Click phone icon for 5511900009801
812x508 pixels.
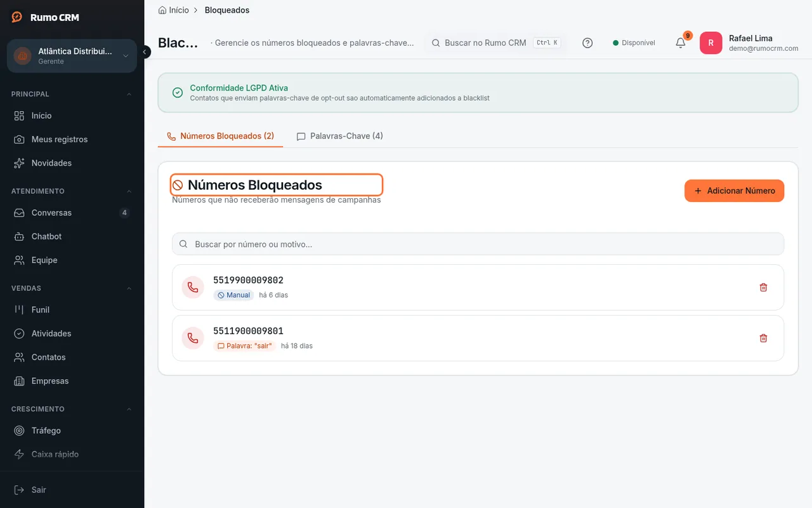click(193, 338)
